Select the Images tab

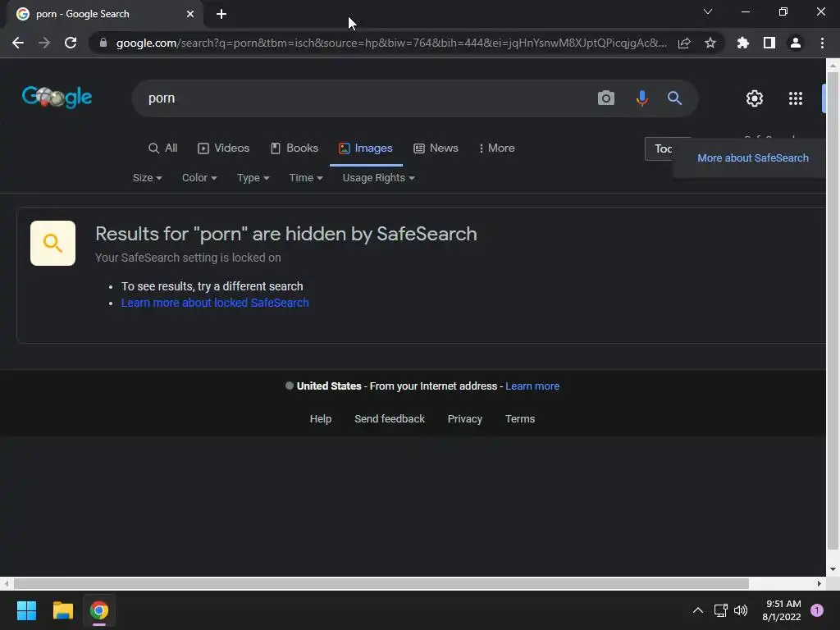pyautogui.click(x=366, y=148)
